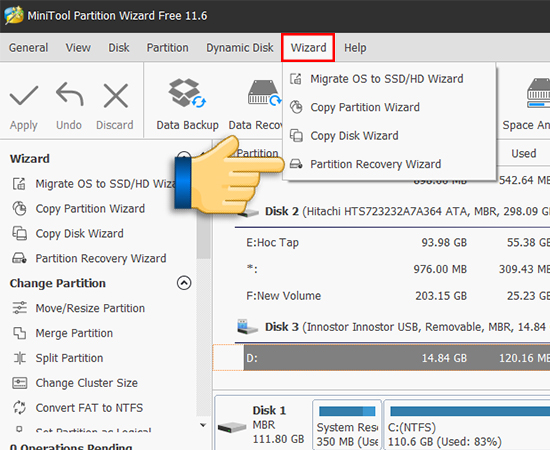Click the Disk 1 MBR 111.80 GB label
Screen dimensions: 550x450
278,424
